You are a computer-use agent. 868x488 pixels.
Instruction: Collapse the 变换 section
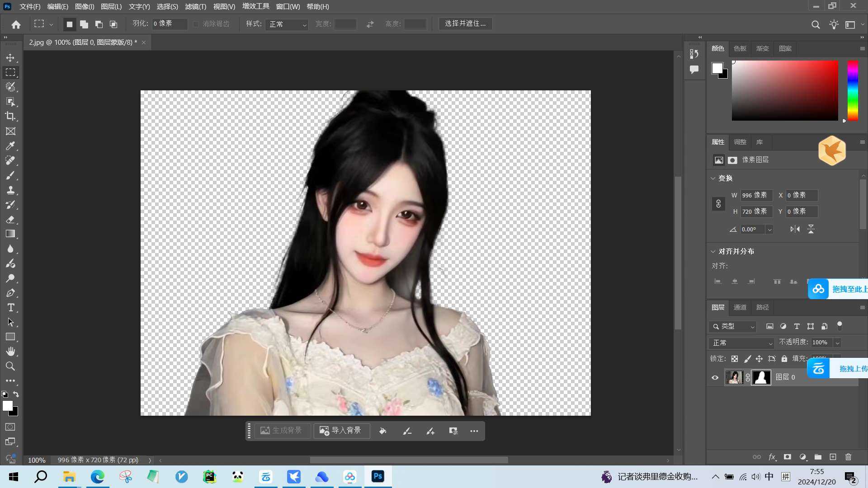(713, 178)
